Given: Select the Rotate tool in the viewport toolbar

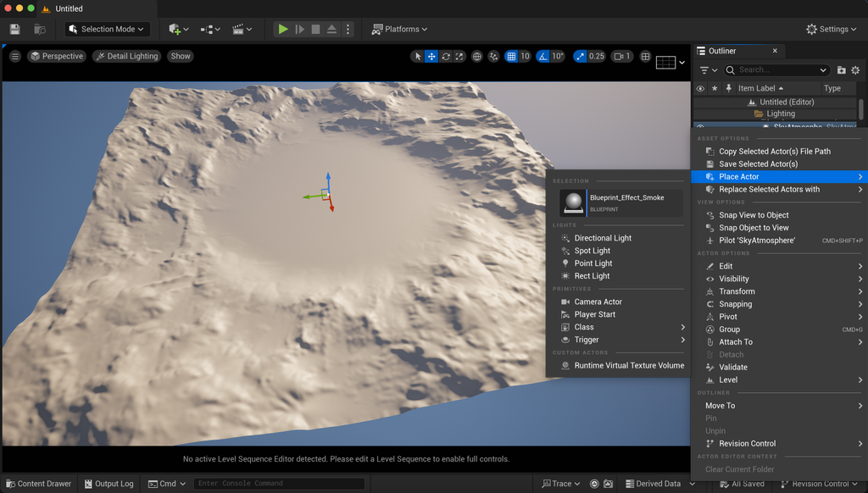Looking at the screenshot, I should click(444, 57).
